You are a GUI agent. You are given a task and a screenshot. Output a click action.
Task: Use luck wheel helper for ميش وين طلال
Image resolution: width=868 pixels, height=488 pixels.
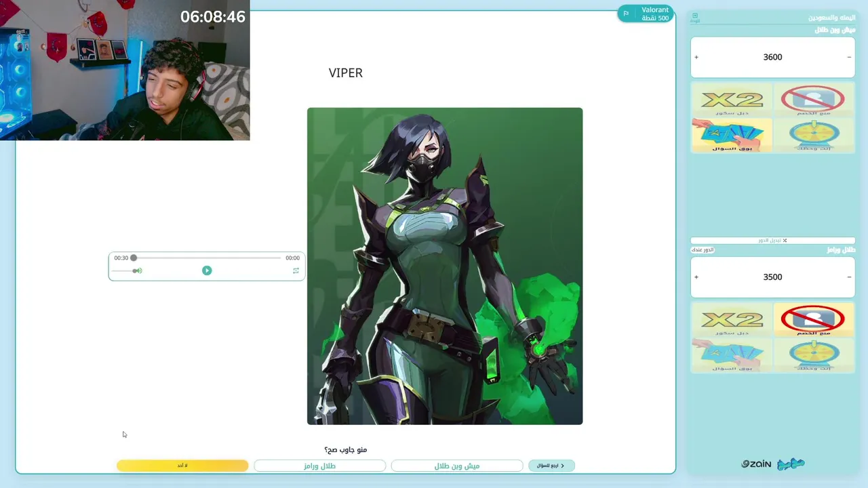pyautogui.click(x=814, y=135)
